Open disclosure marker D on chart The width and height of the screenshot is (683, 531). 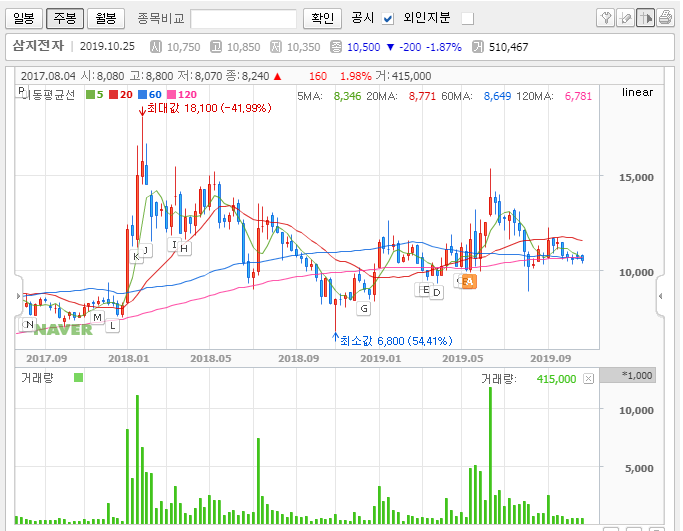(x=437, y=293)
